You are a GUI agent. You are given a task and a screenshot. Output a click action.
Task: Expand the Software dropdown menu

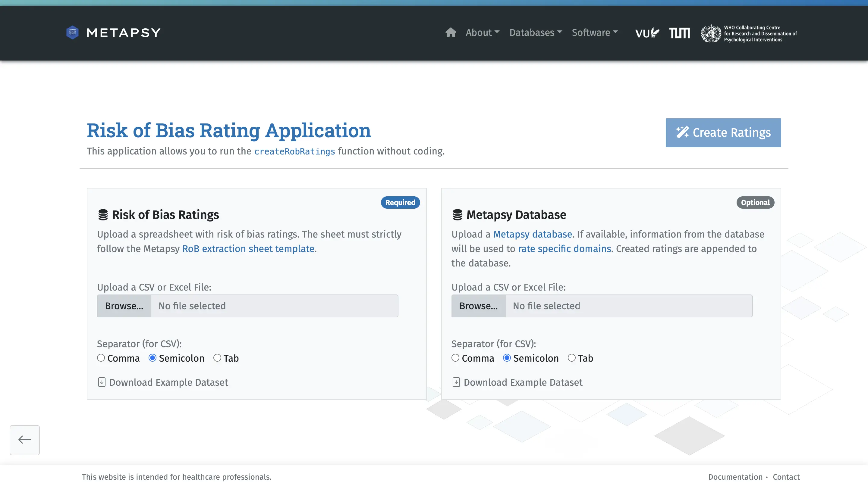pyautogui.click(x=595, y=33)
